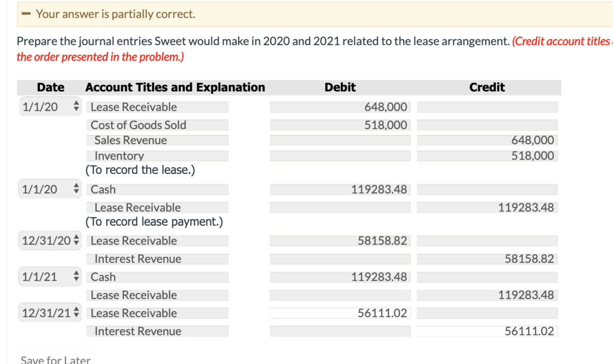
Task: Click the Cost of Goods Sold field
Action: pyautogui.click(x=158, y=125)
